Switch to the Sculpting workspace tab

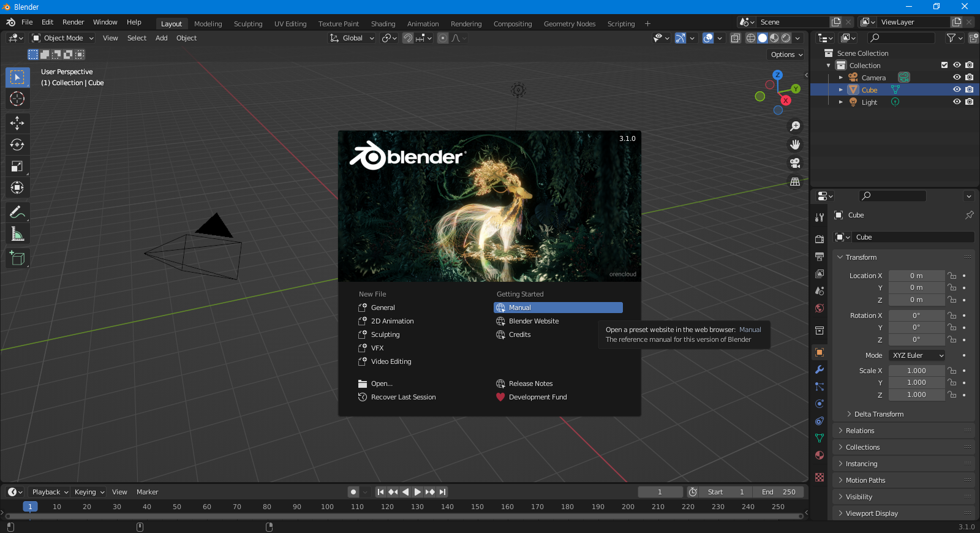coord(248,24)
